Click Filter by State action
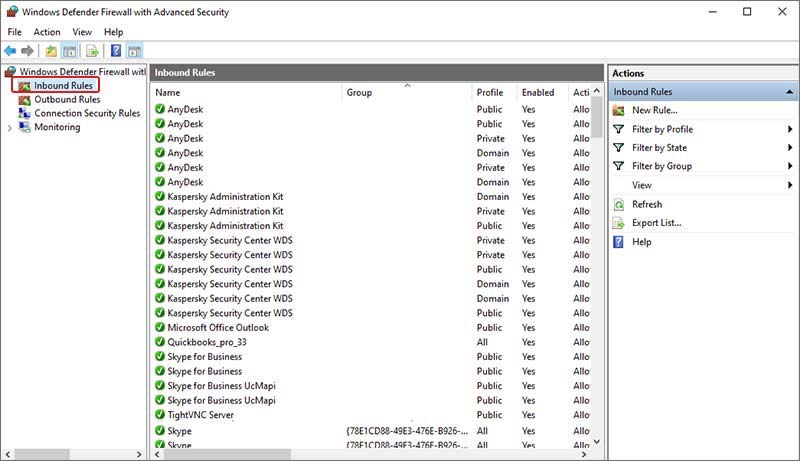 click(x=659, y=148)
